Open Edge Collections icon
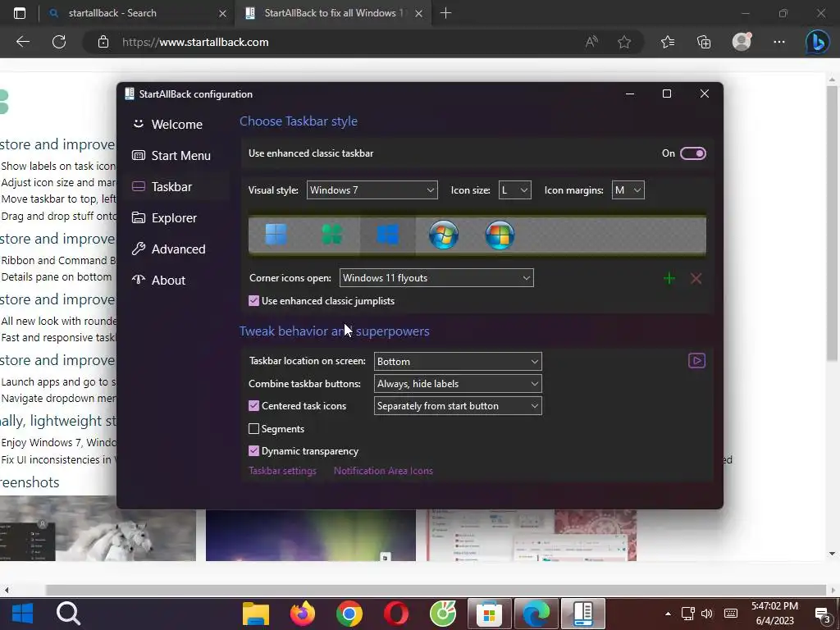Image resolution: width=840 pixels, height=630 pixels. pos(704,42)
